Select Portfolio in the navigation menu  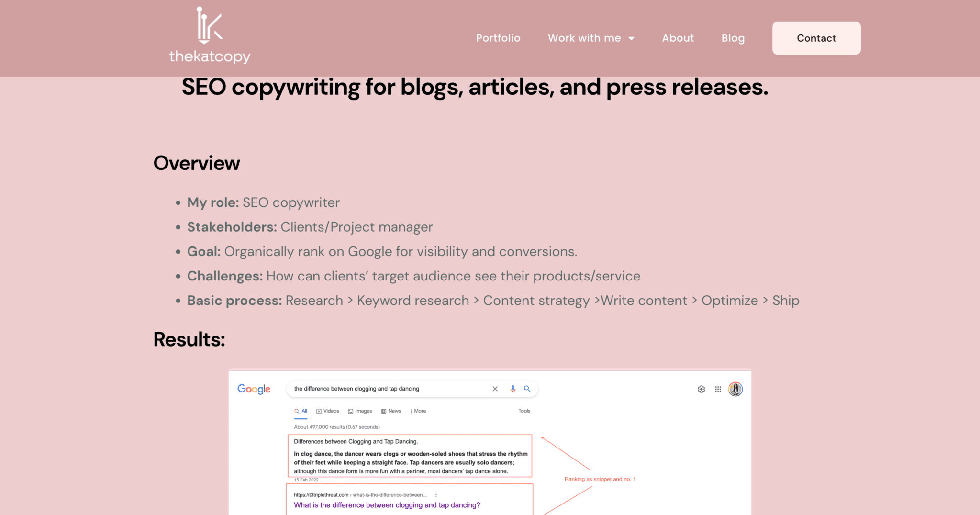498,38
